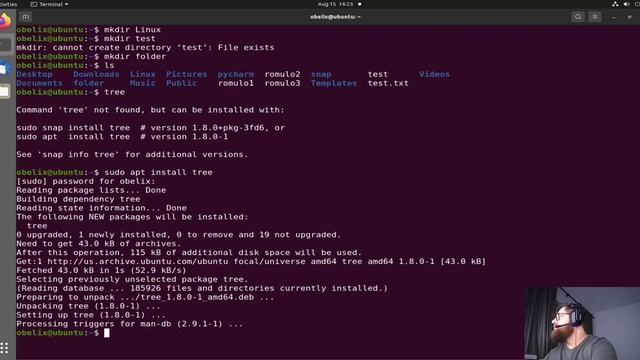Open the terminal hamburger menu
The height and width of the screenshot is (360, 640).
coord(595,17)
